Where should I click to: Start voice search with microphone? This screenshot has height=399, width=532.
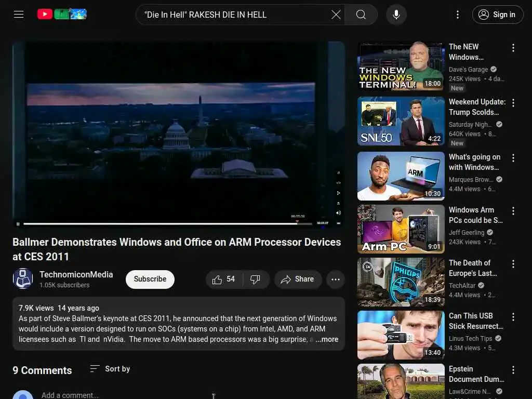click(x=396, y=15)
